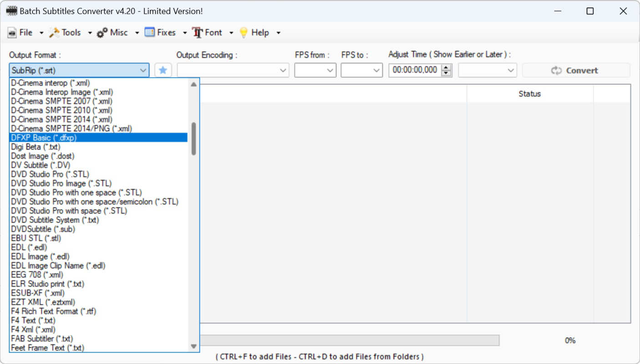640x364 pixels.
Task: Select F4 Rich Text Format (*.rtf)
Action: pyautogui.click(x=98, y=311)
